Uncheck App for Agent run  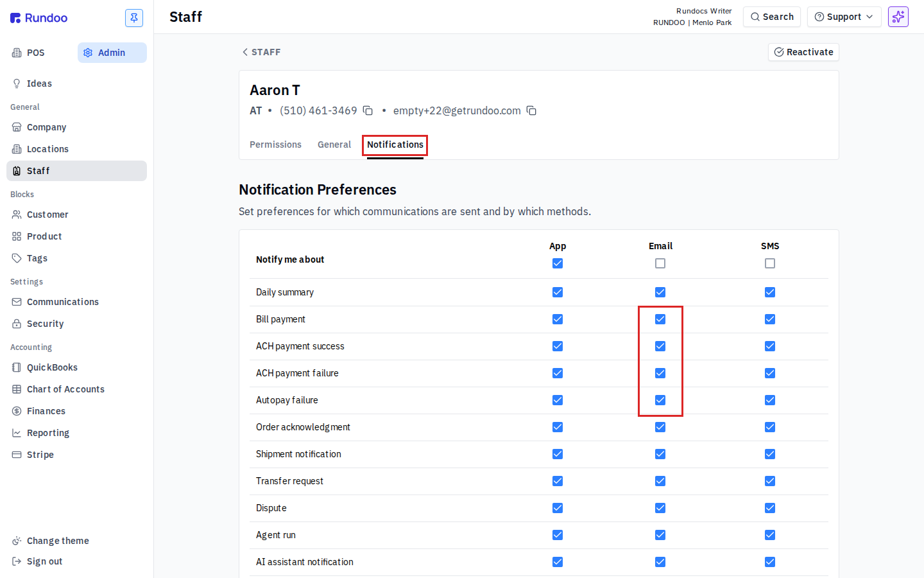coord(558,535)
